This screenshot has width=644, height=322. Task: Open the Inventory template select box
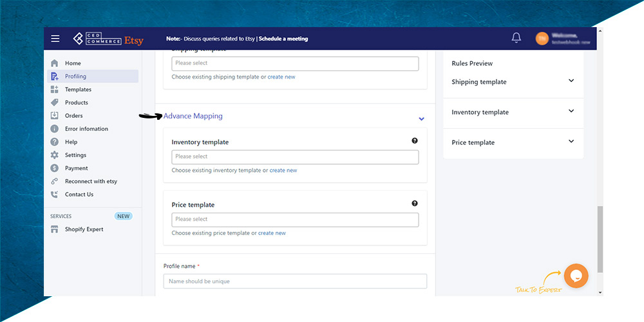tap(296, 157)
